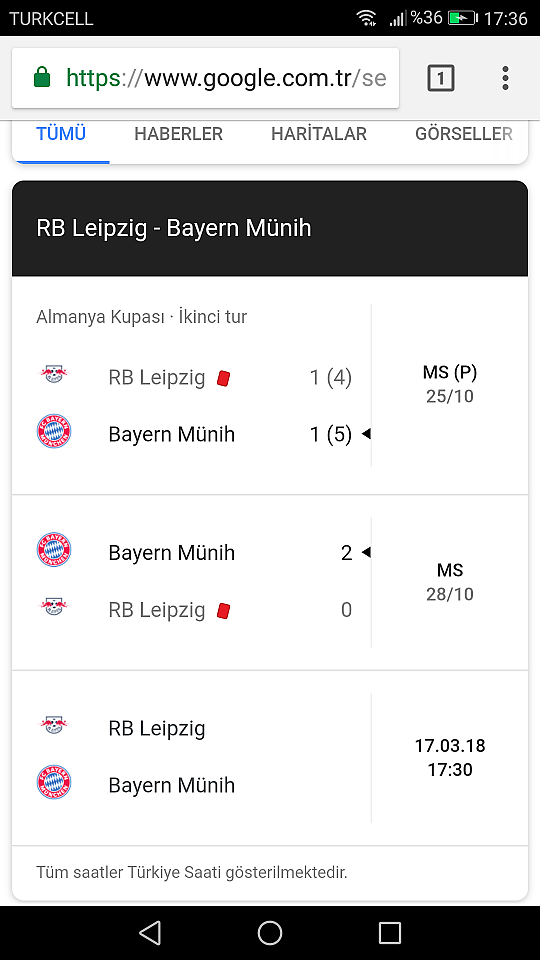
Task: Tap Bayern Münih logo in 28/10 match
Action: pyautogui.click(x=54, y=549)
